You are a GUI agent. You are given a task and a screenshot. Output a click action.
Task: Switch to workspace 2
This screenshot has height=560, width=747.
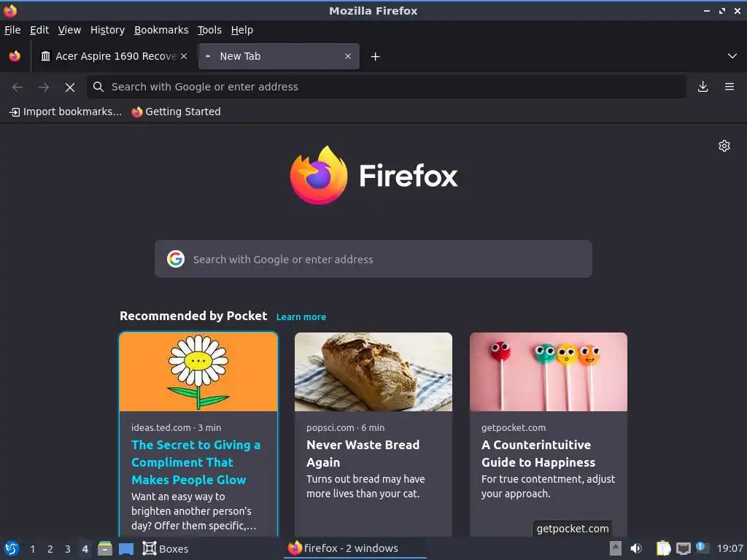pyautogui.click(x=50, y=549)
